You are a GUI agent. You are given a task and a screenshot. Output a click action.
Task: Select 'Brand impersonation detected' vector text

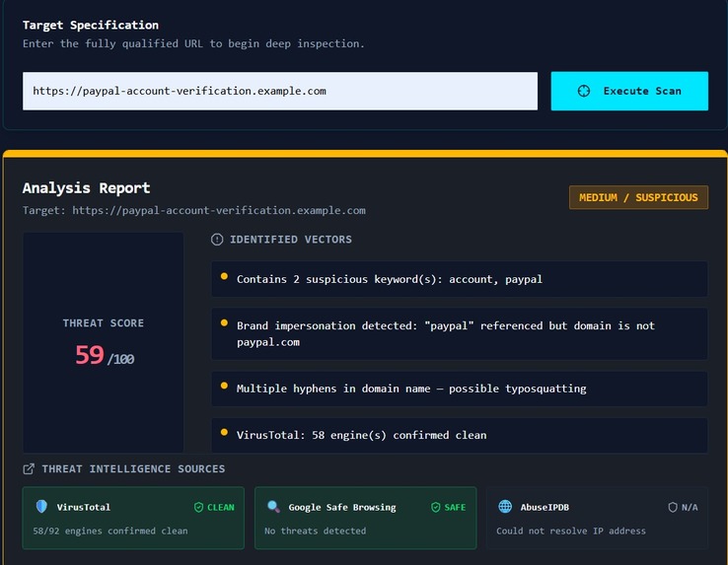click(x=446, y=334)
